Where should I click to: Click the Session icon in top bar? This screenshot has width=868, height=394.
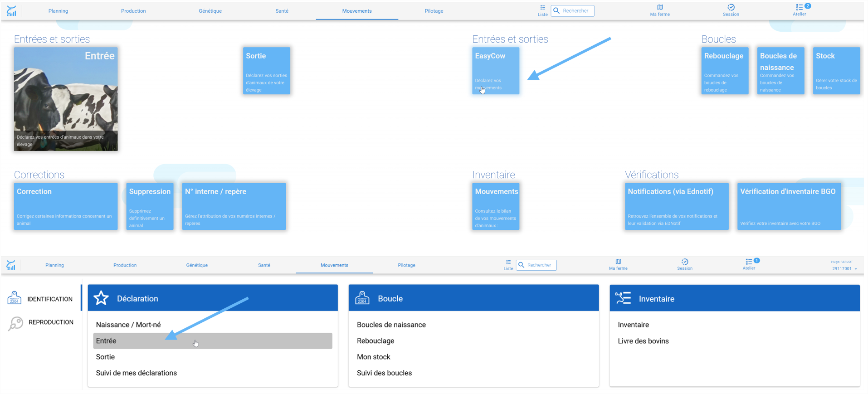point(731,10)
